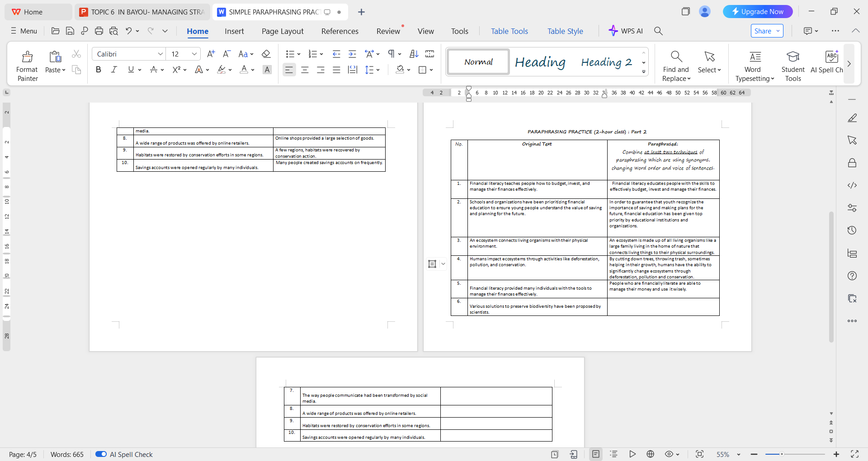Viewport: 868px width, 461px height.
Task: Click the zoom slider handle
Action: [x=782, y=454]
